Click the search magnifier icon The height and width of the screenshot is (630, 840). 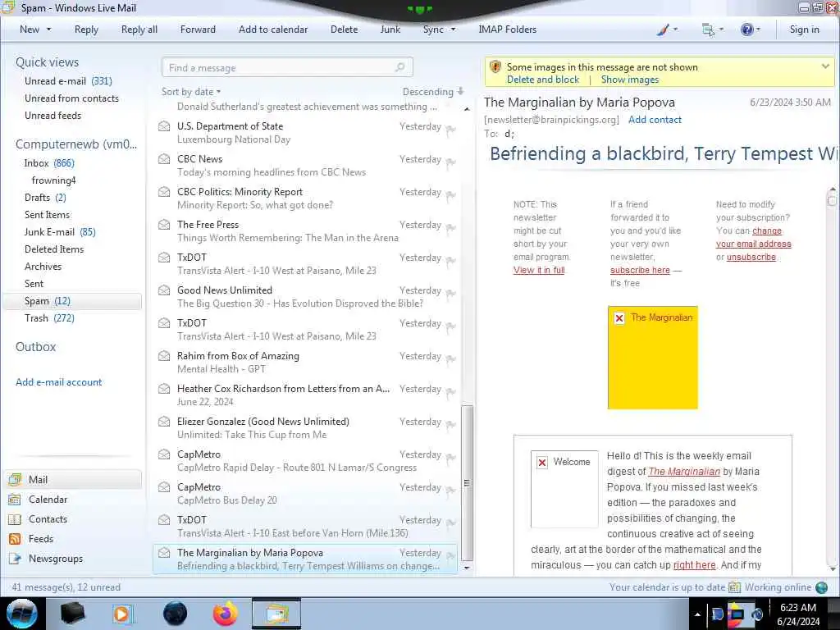coord(399,67)
